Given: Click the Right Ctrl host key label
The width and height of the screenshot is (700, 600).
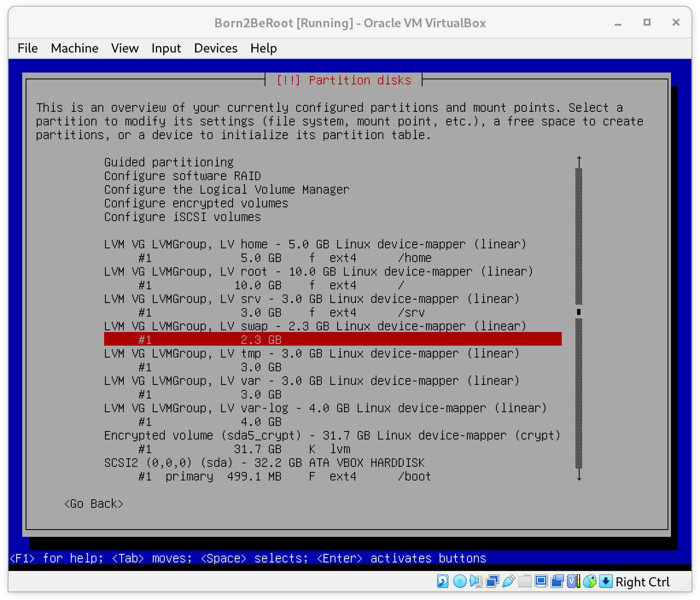Looking at the screenshot, I should (642, 582).
